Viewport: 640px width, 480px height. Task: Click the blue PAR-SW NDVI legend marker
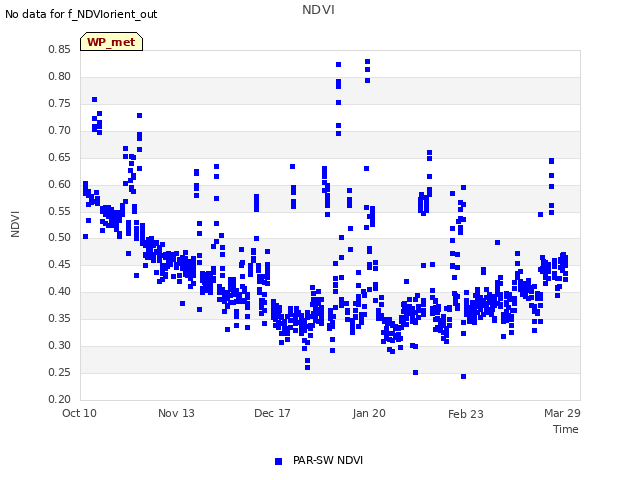(x=278, y=461)
